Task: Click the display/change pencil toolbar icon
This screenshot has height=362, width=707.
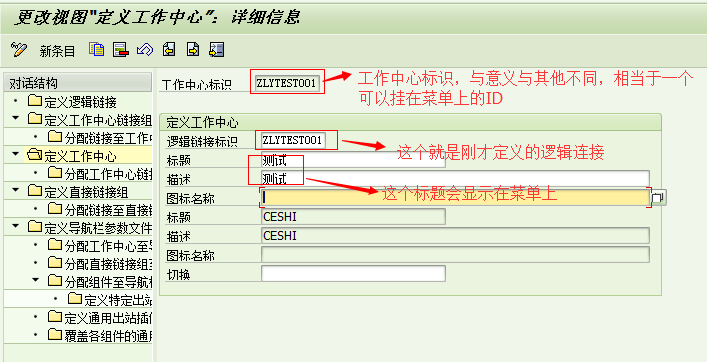Action: (18, 50)
